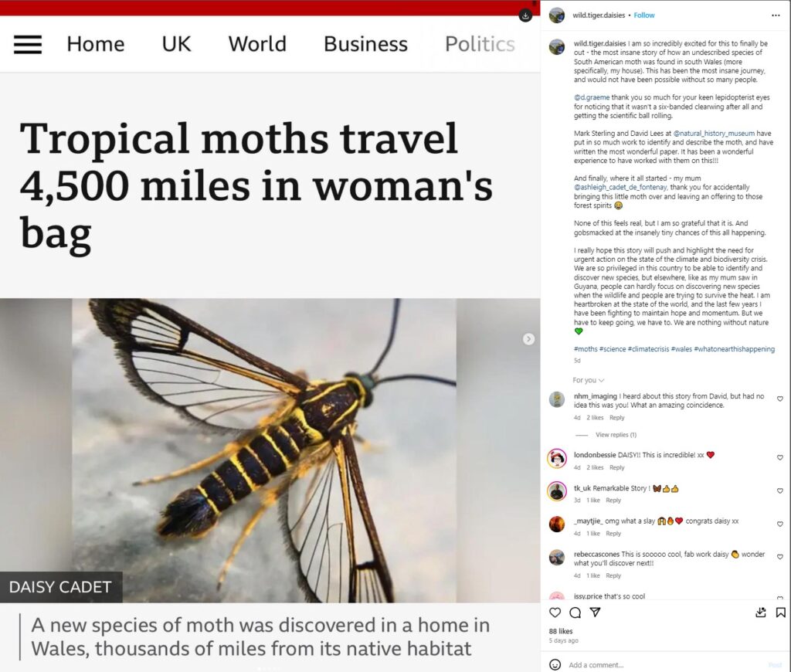The width and height of the screenshot is (791, 672).
Task: Share the post with the paper plane icon
Action: pyautogui.click(x=595, y=613)
